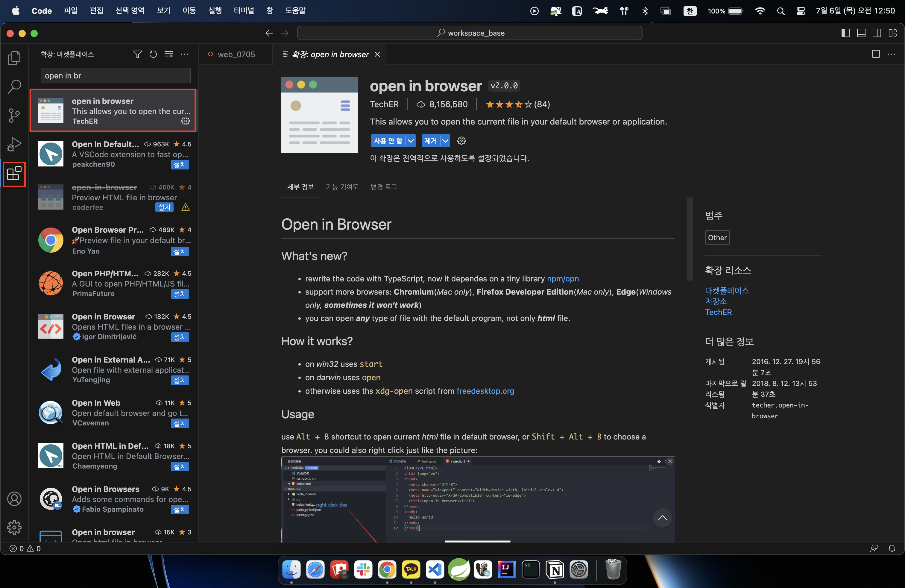Expand the 제거 dropdown arrow

tap(445, 141)
